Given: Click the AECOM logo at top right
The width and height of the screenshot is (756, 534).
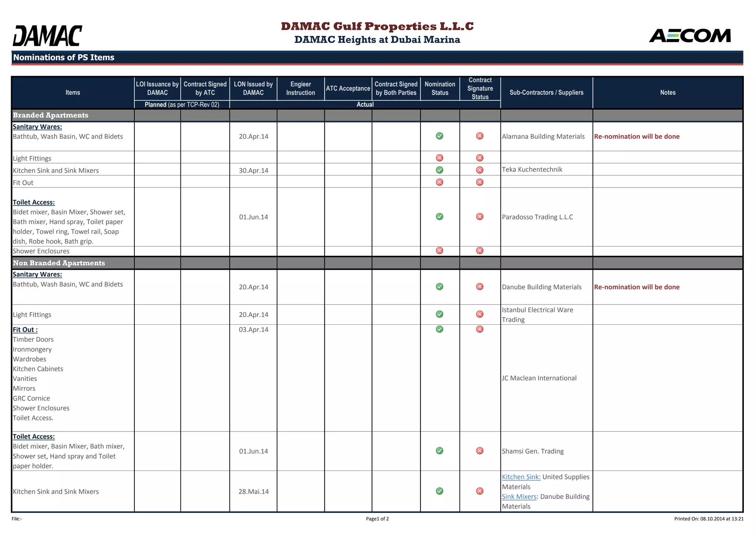Looking at the screenshot, I should click(x=690, y=36).
